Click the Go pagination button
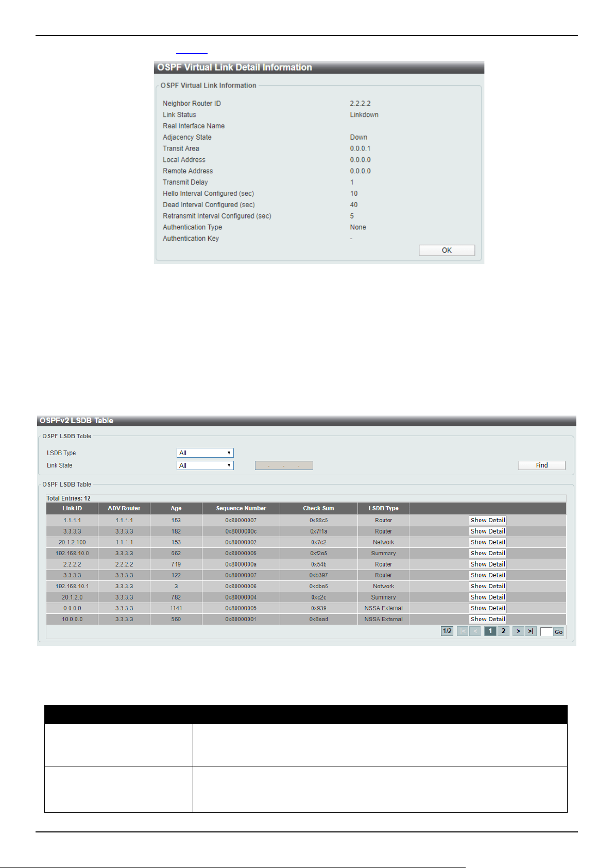Screen dimensions: 614x868 (558, 632)
